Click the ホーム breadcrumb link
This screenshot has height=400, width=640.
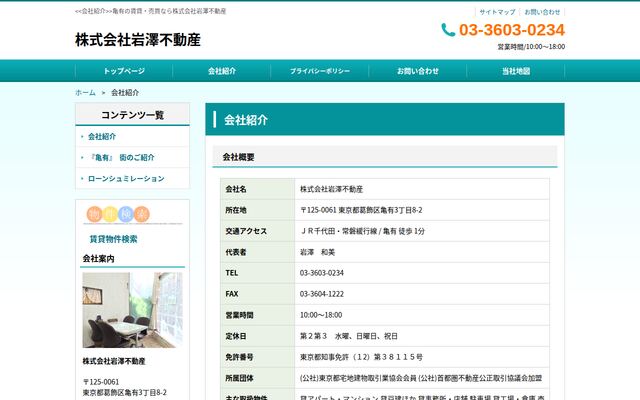point(85,93)
